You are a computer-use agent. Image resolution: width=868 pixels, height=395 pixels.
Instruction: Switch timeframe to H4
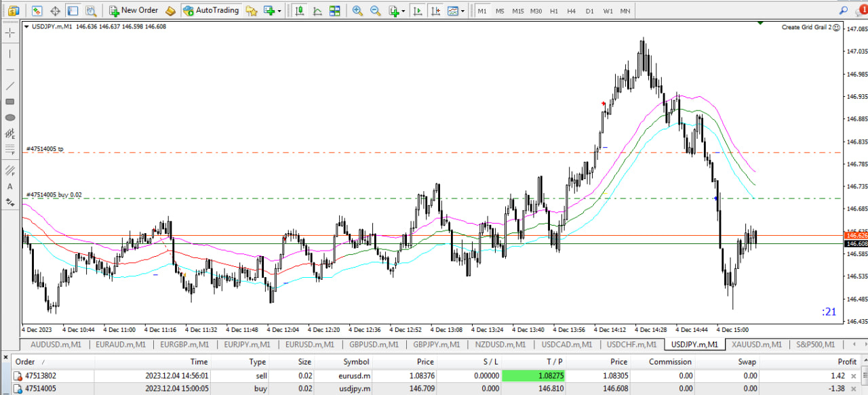(x=572, y=11)
